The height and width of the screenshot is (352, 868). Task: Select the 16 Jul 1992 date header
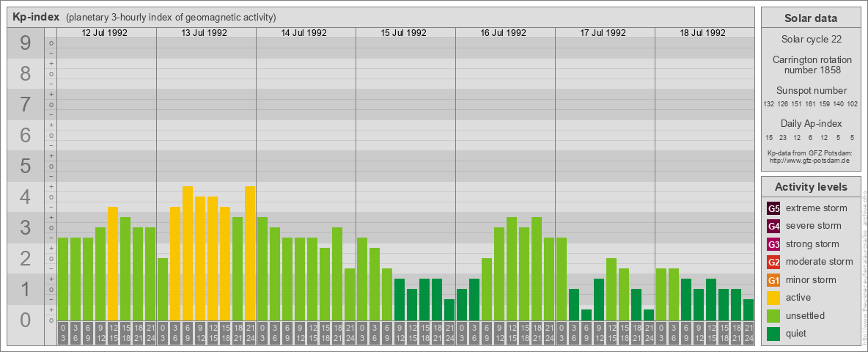tap(503, 33)
